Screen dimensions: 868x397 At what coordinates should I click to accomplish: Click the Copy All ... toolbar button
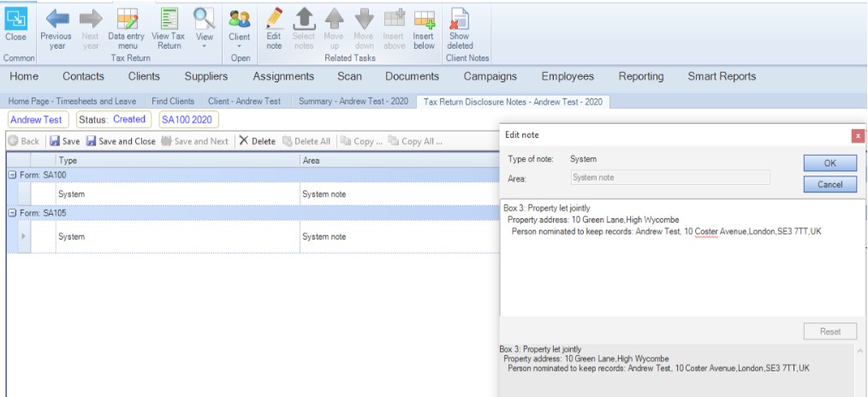point(415,141)
